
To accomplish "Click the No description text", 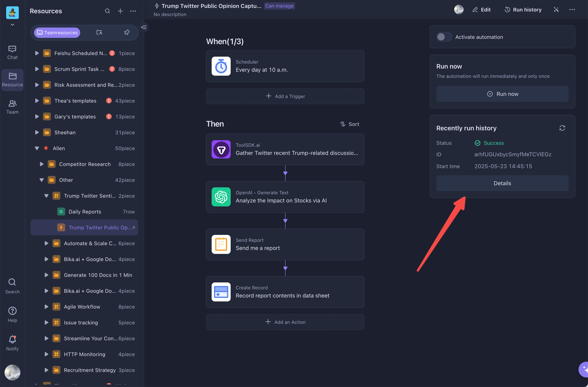I will tap(170, 14).
